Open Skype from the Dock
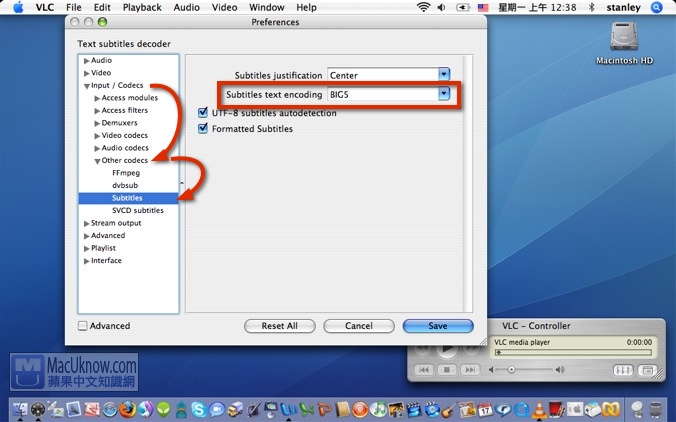Screen dimensions: 676x422 (x=199, y=409)
